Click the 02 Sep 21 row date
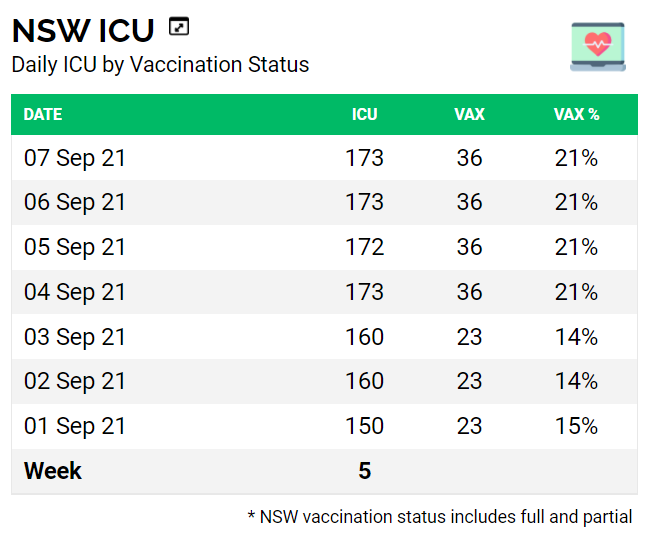 (75, 381)
